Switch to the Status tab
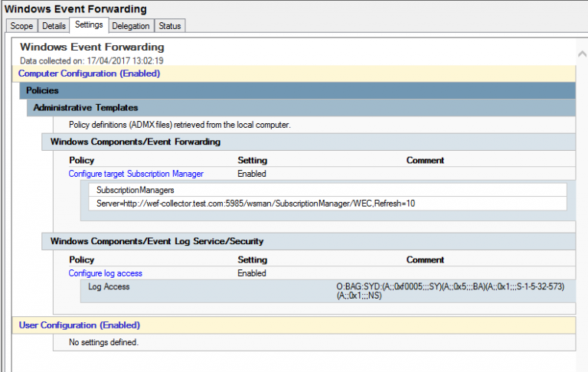 tap(169, 26)
